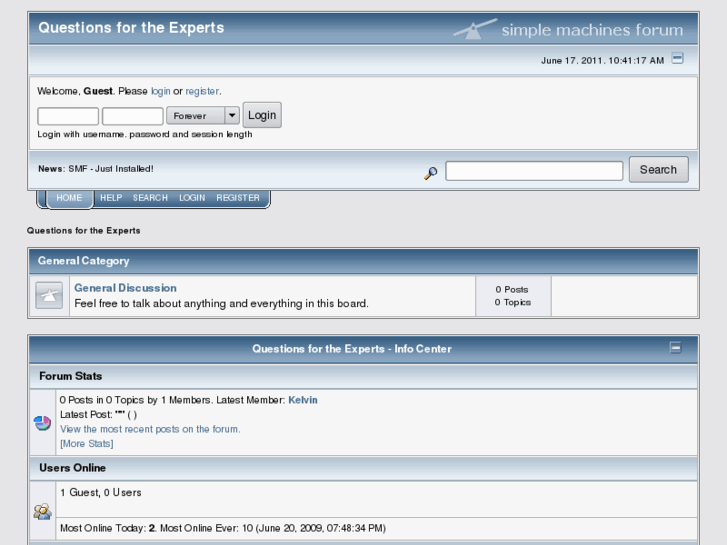This screenshot has height=545, width=727.
Task: Follow the register link in welcome text
Action: [x=202, y=91]
